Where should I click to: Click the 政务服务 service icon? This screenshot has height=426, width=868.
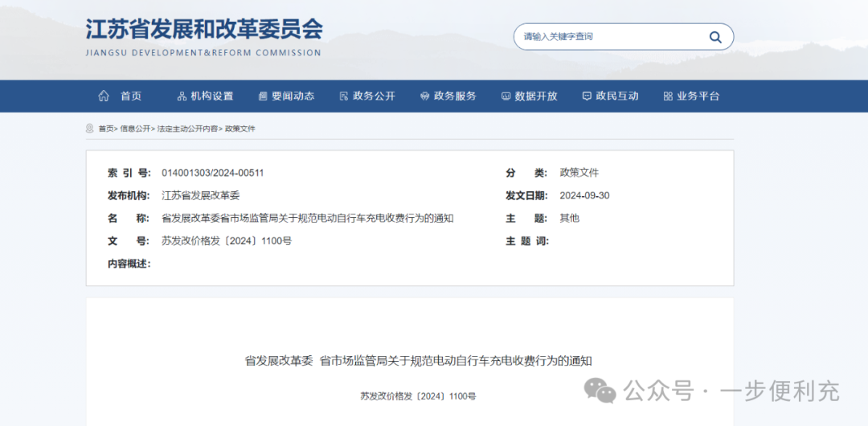pos(425,96)
